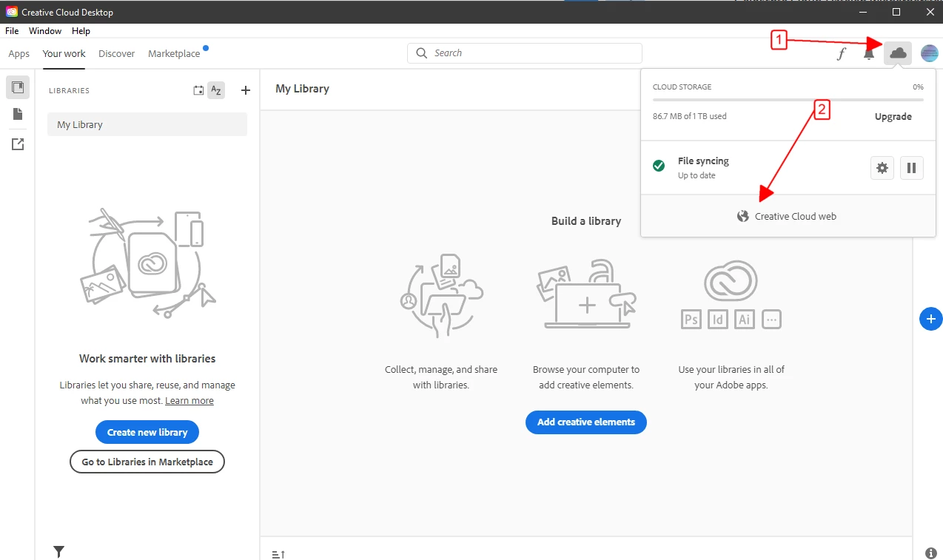The height and width of the screenshot is (560, 943).
Task: Click Add creative elements button
Action: pos(586,422)
